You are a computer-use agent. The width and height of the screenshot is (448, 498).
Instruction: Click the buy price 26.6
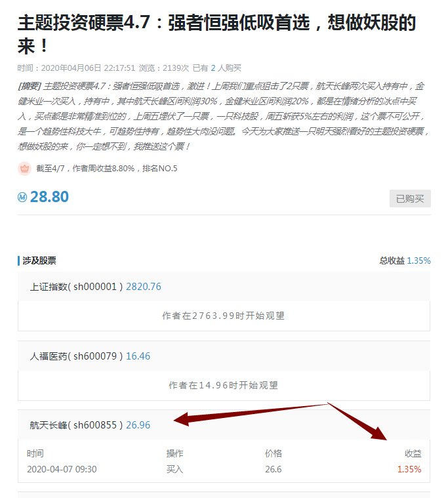pyautogui.click(x=274, y=469)
